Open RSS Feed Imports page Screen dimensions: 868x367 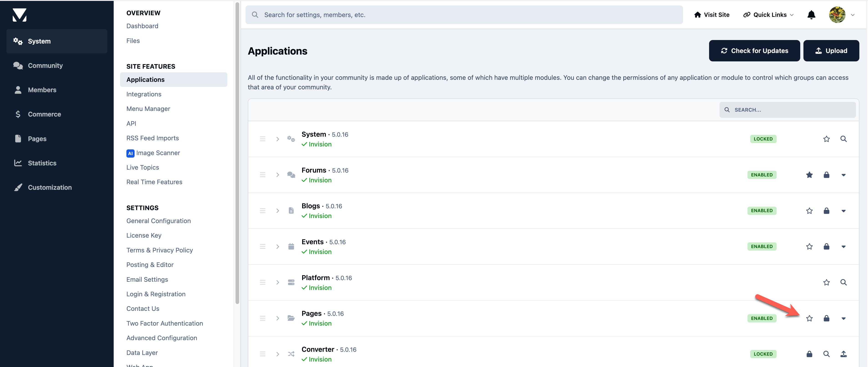click(x=153, y=138)
